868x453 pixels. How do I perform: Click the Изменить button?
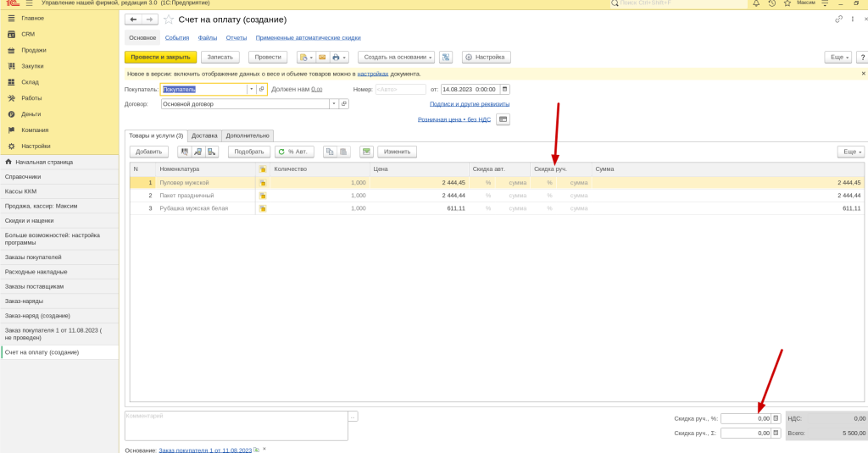(397, 152)
